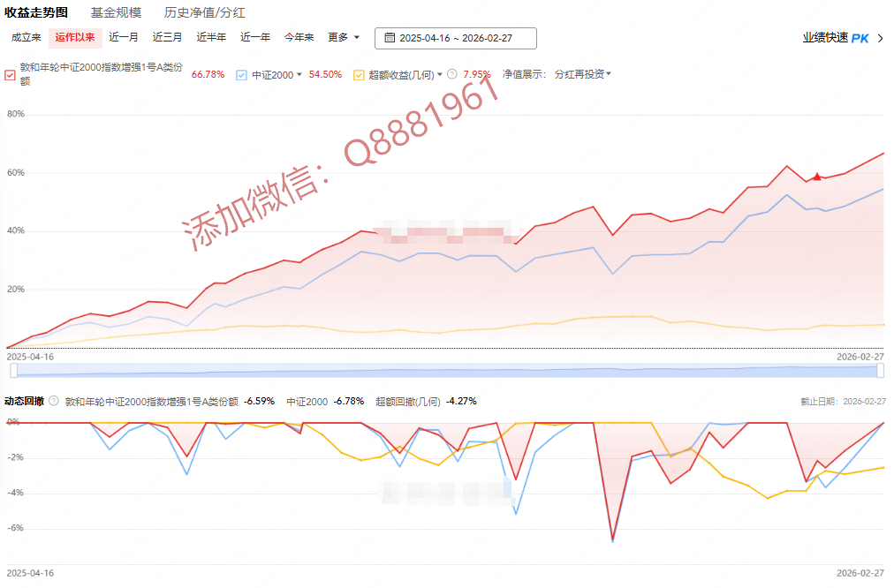Switch to the 历史净值/分红 tab
894x588 pixels.
(x=205, y=12)
